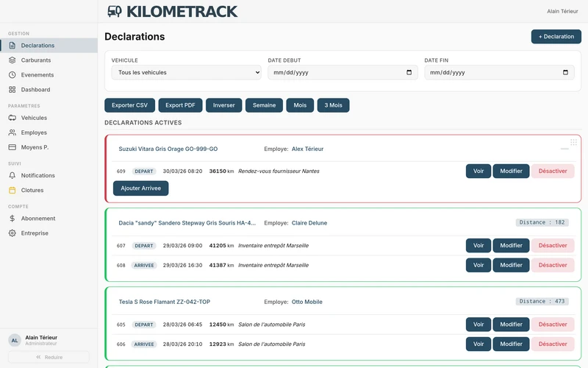Screen dimensions: 588x368
Task: Click Exporter CSV button
Action: tap(130, 105)
